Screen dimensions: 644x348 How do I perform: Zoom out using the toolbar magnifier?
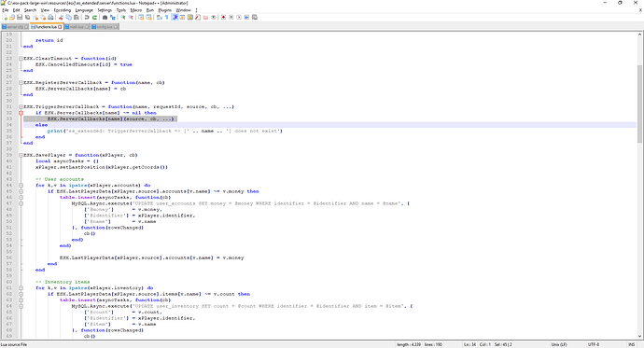[131, 17]
